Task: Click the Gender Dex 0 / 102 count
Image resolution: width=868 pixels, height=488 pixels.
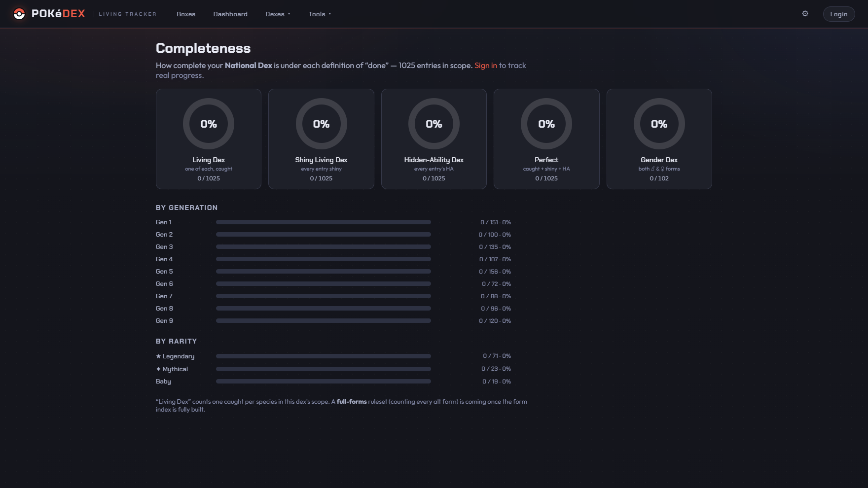Action: coord(659,178)
